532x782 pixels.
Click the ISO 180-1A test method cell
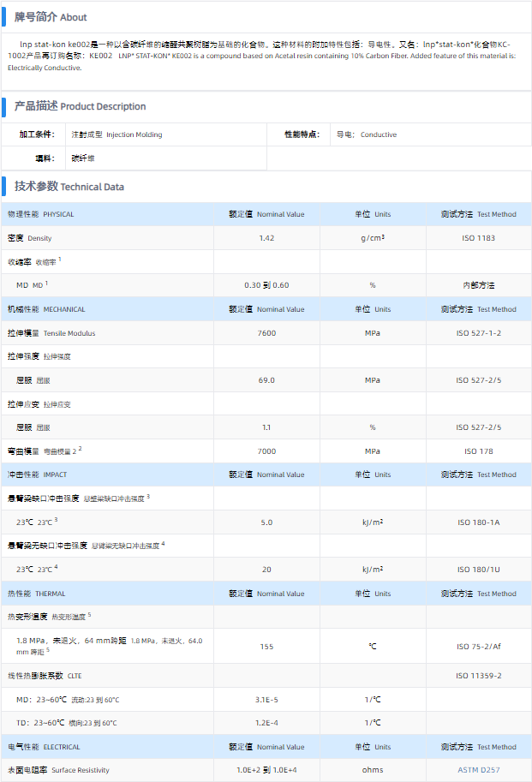point(479,522)
